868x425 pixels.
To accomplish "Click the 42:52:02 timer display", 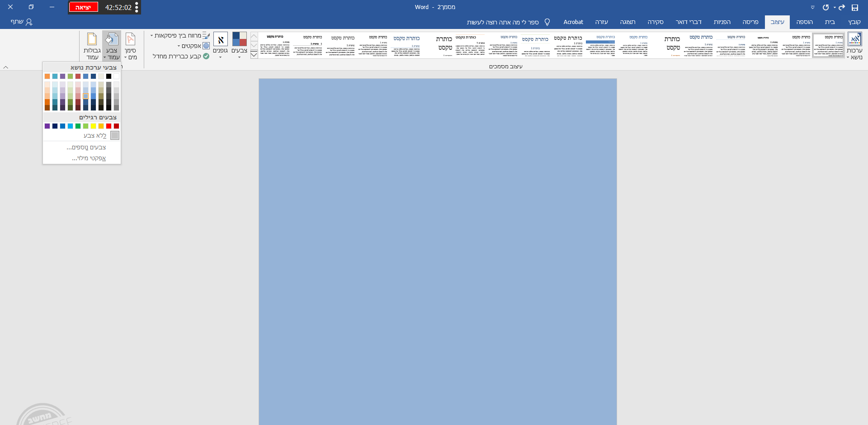I will coord(118,7).
